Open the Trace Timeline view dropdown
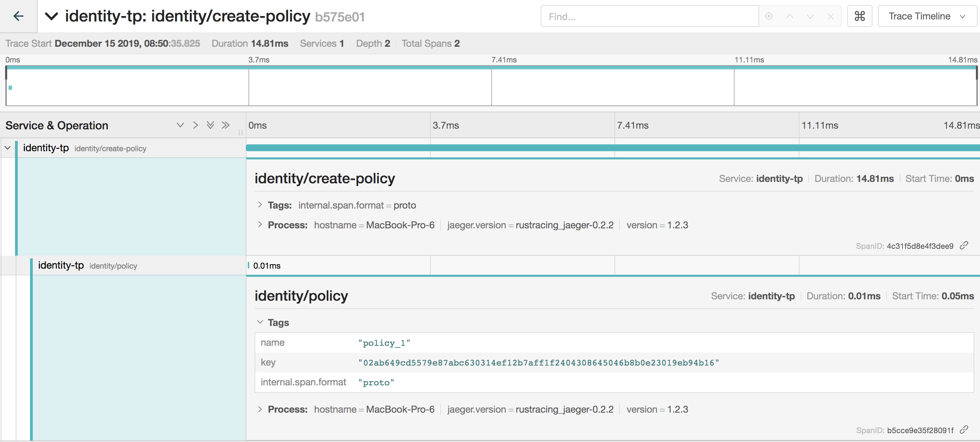Screen dimensions: 980x442 click(927, 16)
